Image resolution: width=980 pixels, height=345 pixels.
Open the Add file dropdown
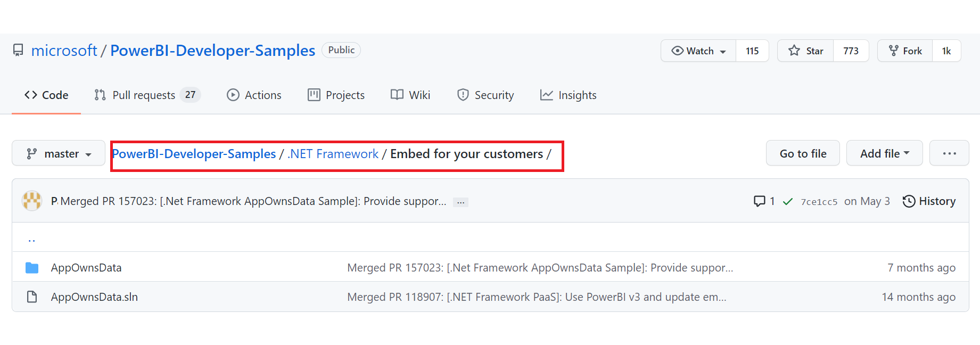(x=884, y=154)
